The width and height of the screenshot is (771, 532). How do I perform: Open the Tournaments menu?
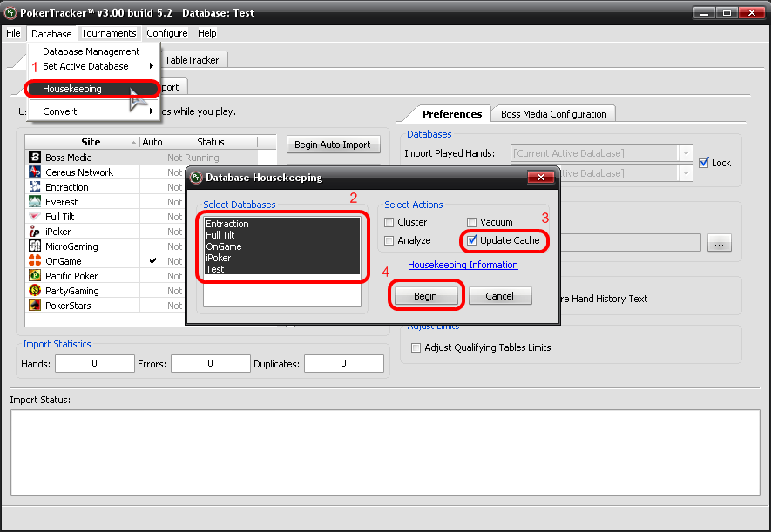coord(109,33)
